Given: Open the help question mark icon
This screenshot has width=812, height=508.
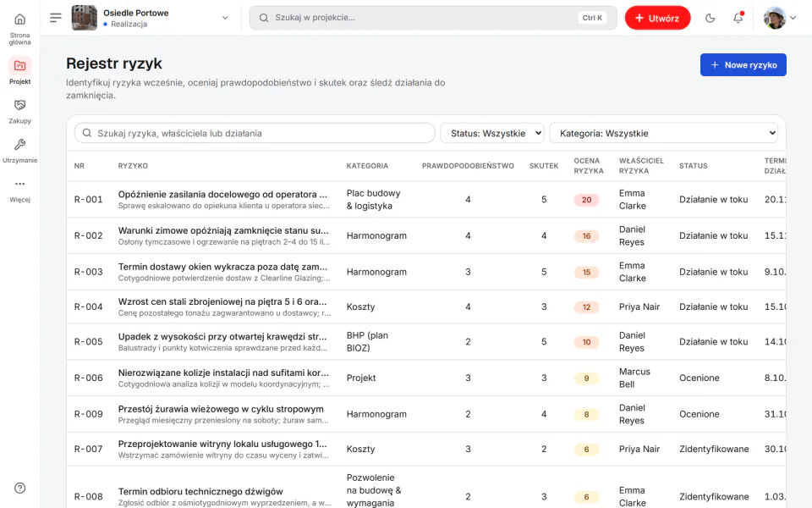Looking at the screenshot, I should coord(19,488).
